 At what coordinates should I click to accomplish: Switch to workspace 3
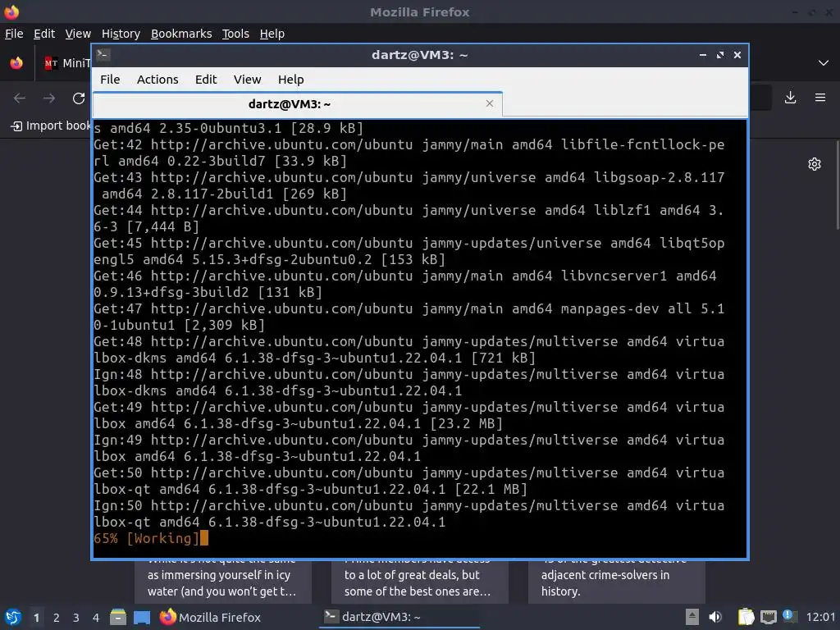click(x=76, y=618)
